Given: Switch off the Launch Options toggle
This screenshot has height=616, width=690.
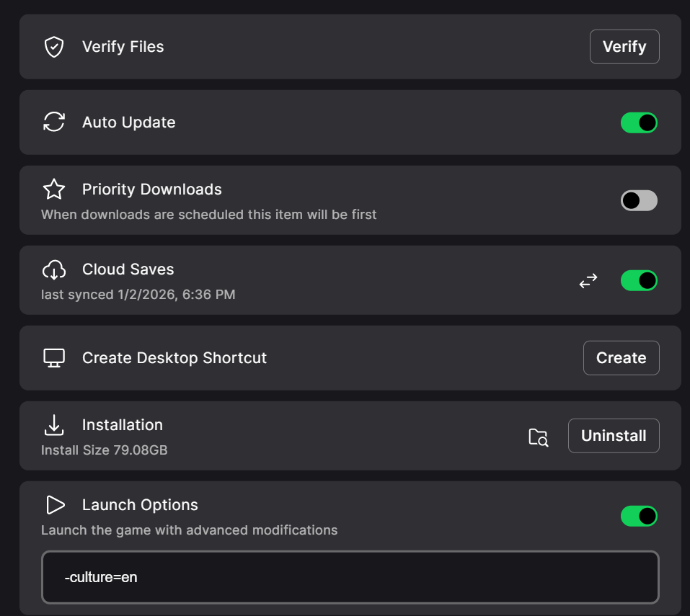Looking at the screenshot, I should coord(639,516).
